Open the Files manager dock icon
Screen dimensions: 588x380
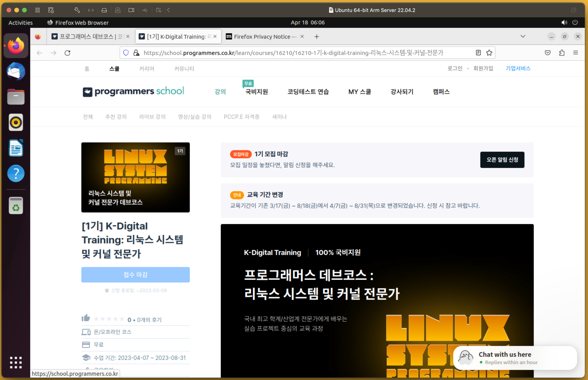[x=16, y=97]
